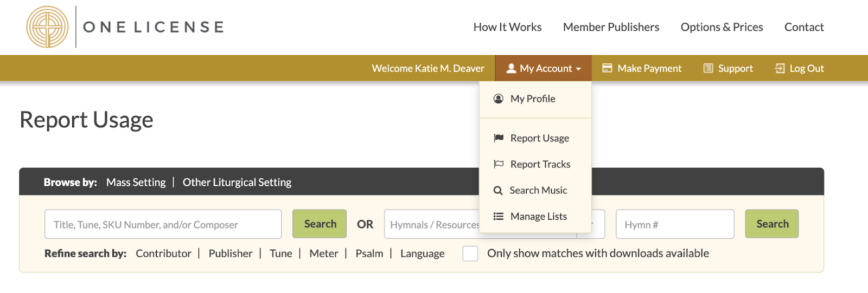
Task: Click the Manage Lists list icon
Action: 498,217
